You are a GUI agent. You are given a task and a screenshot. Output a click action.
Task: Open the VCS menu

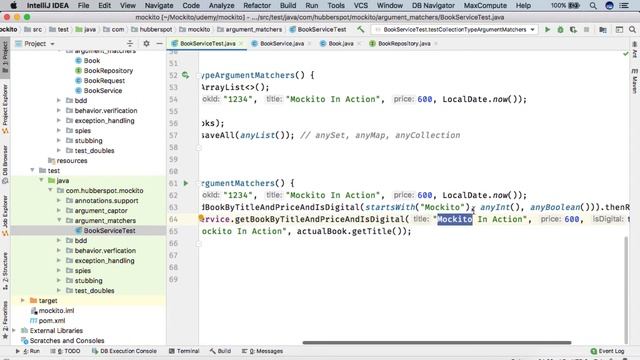[361, 6]
